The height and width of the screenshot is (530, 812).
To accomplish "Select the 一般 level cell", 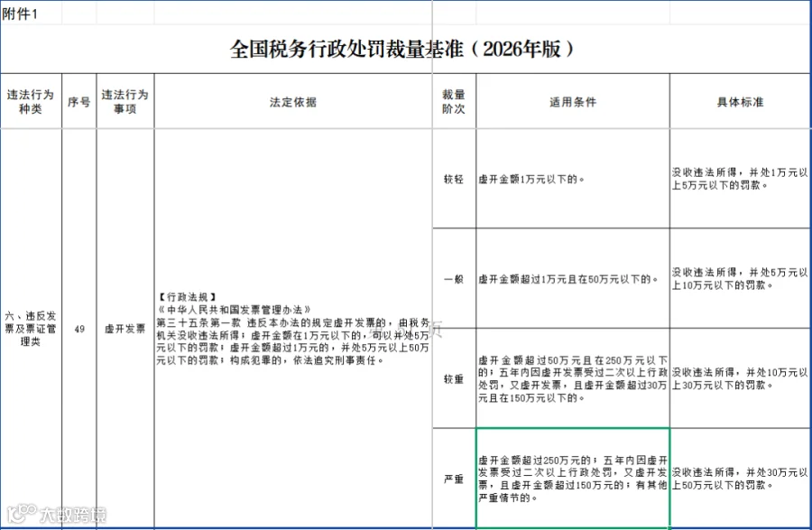I will point(454,279).
